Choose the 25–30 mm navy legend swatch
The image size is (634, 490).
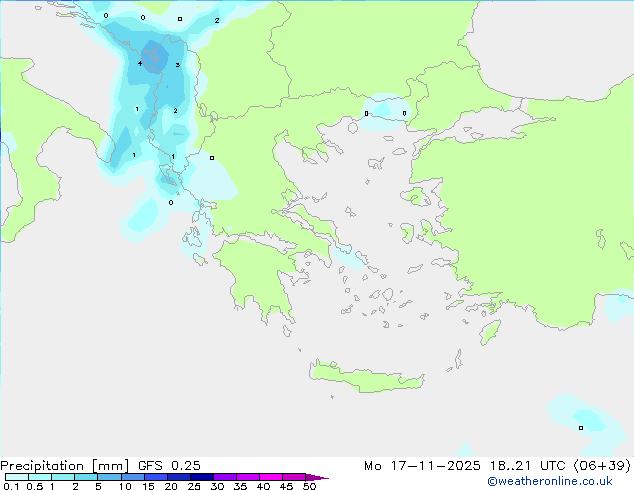pos(201,477)
